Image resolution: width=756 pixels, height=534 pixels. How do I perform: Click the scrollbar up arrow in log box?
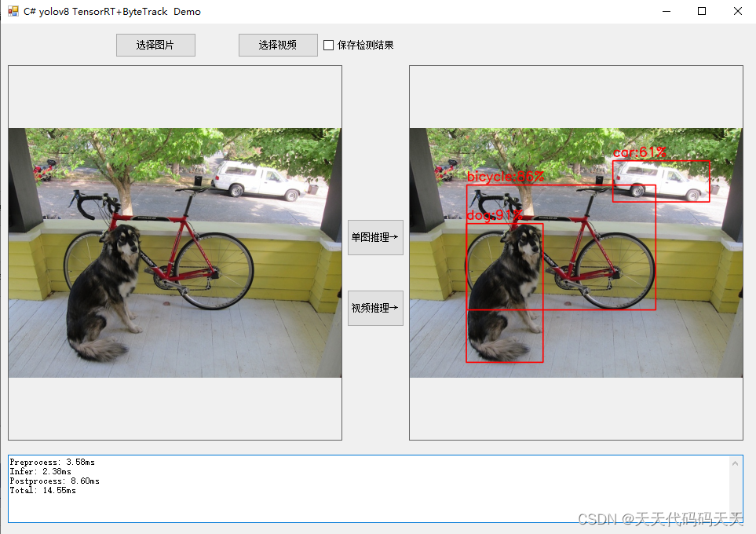(736, 463)
